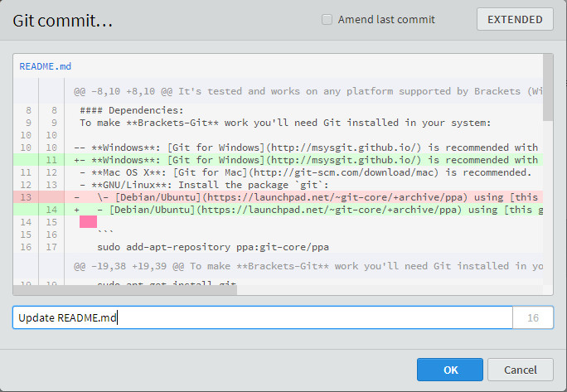
Task: Select the '**Mac OS X**' diff line
Action: point(278,172)
